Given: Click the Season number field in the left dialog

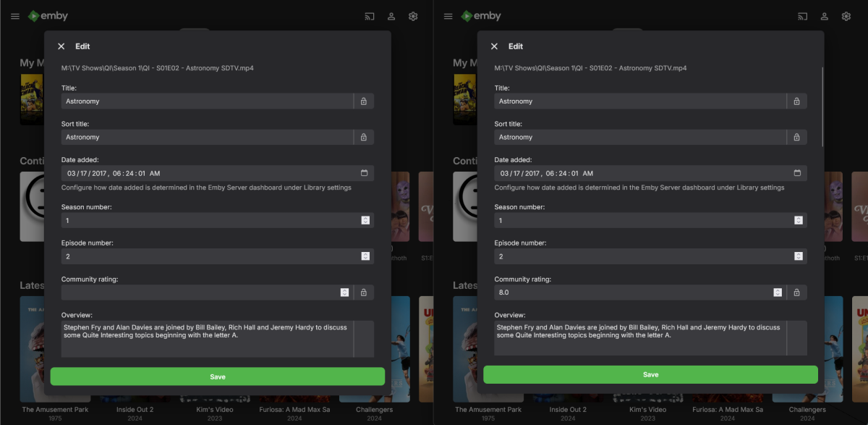Looking at the screenshot, I should pyautogui.click(x=218, y=220).
